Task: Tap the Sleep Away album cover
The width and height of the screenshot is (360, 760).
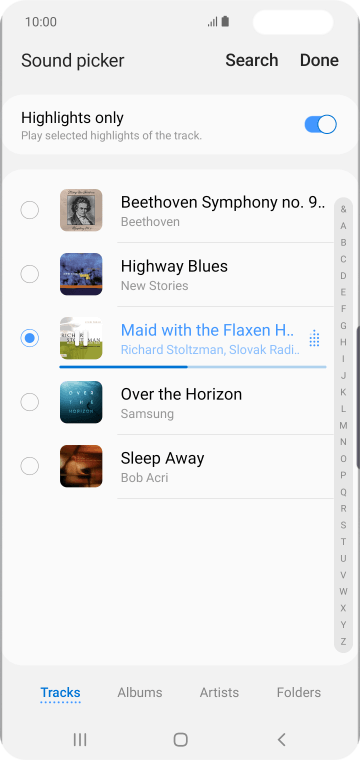Action: (x=81, y=466)
